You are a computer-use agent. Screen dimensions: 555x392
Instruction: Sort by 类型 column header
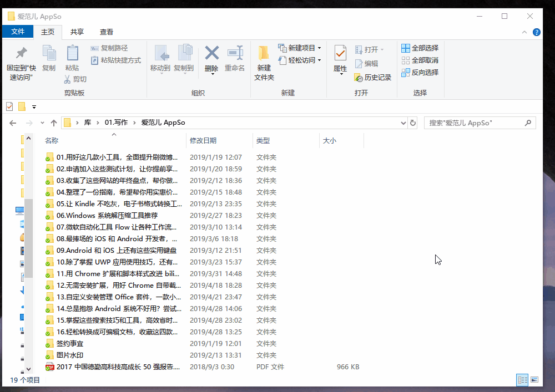click(263, 141)
